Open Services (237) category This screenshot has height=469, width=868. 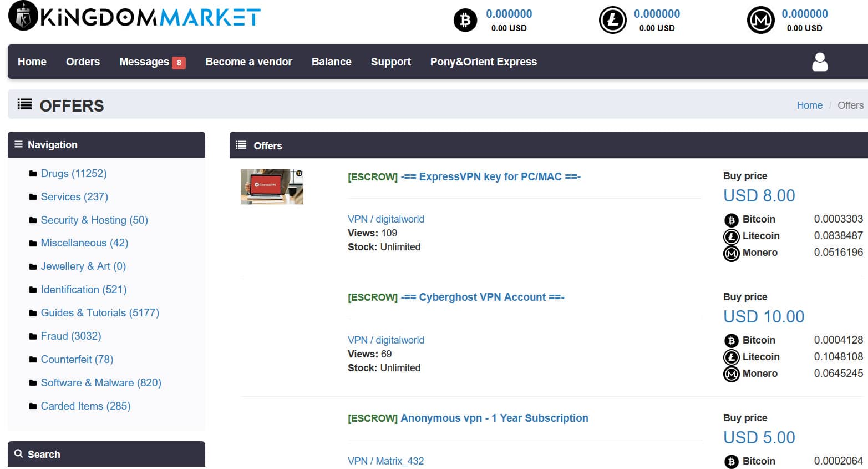74,196
